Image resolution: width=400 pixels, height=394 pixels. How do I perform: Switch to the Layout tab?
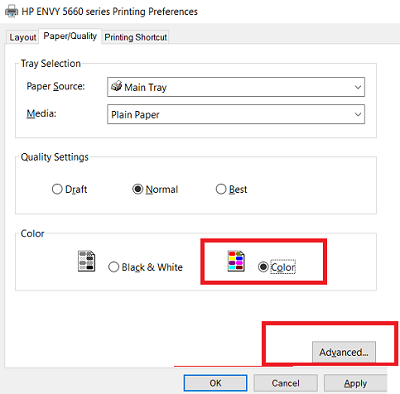tap(23, 37)
